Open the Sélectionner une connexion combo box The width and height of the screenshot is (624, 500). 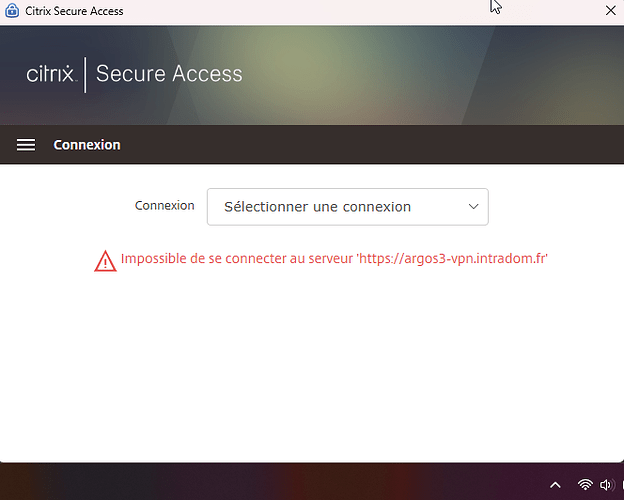pos(347,207)
